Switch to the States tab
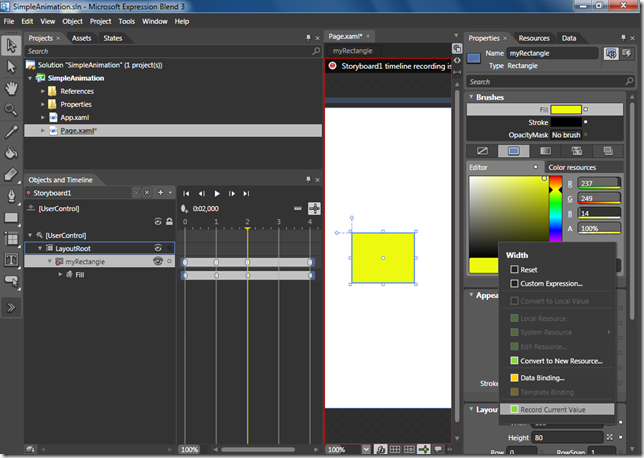 [113, 38]
